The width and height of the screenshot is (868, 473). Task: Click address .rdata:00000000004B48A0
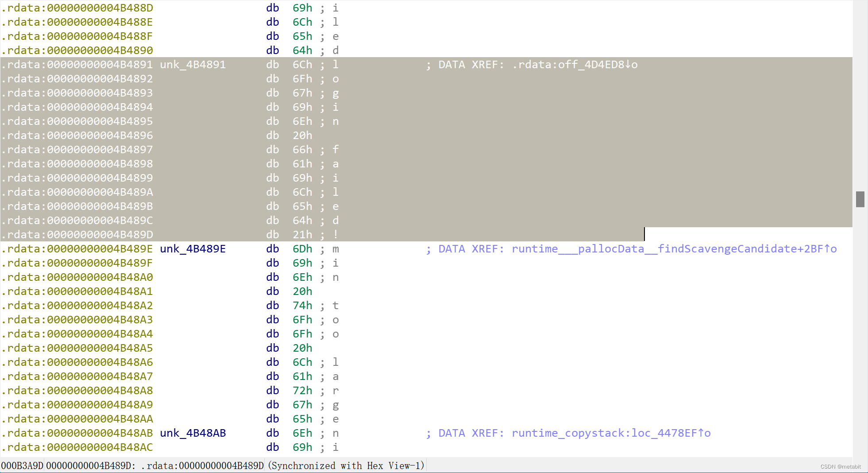click(77, 277)
